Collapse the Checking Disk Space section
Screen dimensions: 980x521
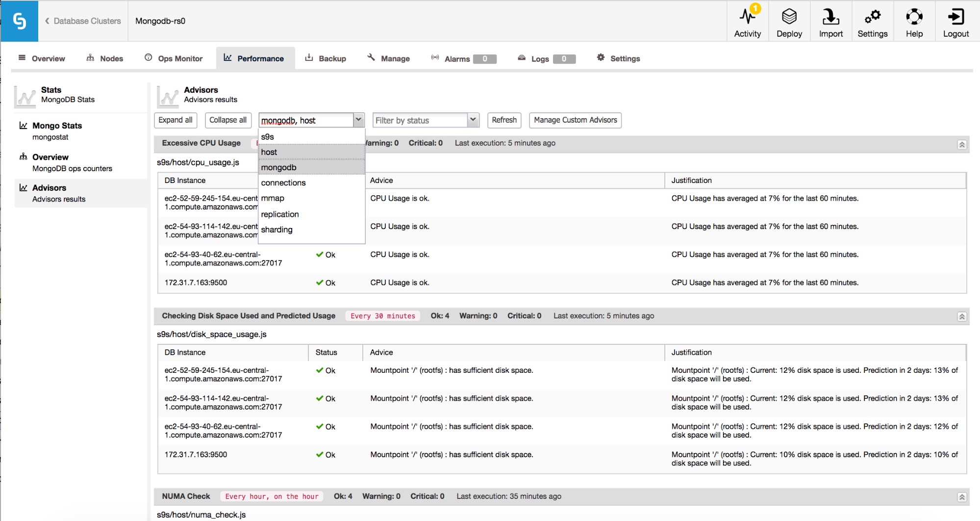962,316
